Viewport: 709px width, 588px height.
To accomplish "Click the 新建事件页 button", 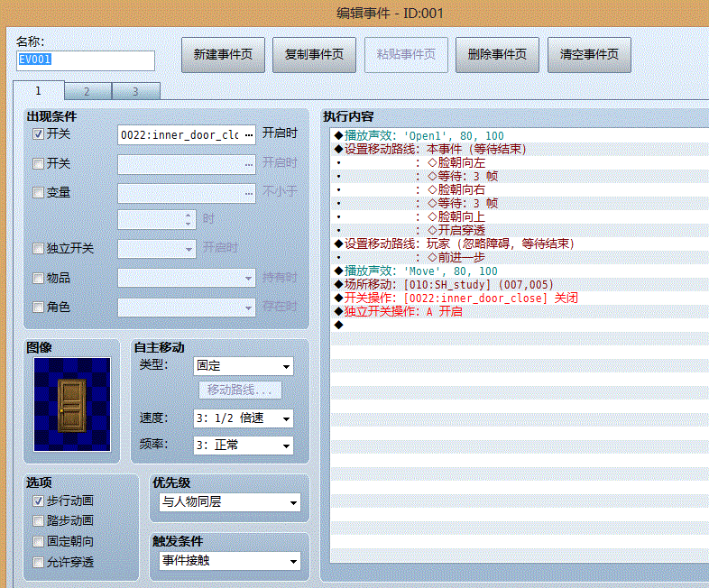I will (223, 55).
